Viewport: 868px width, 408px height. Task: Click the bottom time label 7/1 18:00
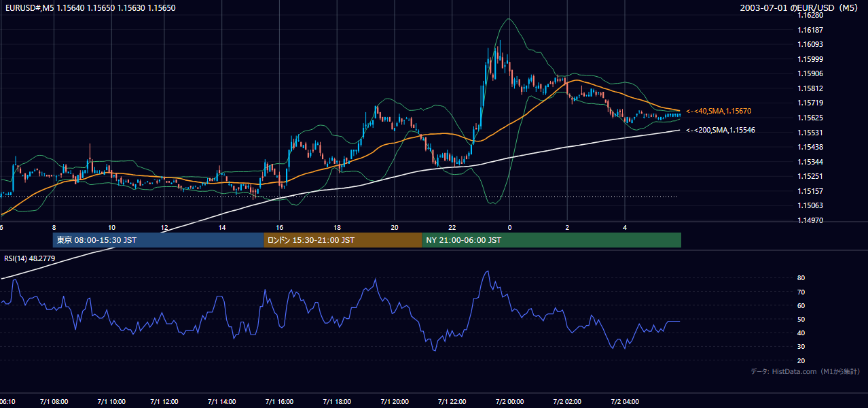[x=337, y=402]
